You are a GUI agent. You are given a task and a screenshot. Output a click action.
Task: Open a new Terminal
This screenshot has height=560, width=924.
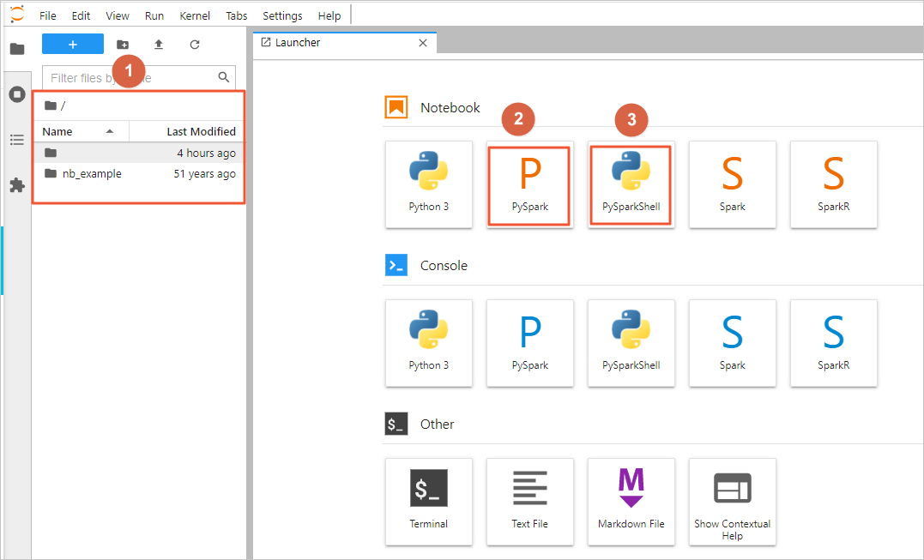429,503
